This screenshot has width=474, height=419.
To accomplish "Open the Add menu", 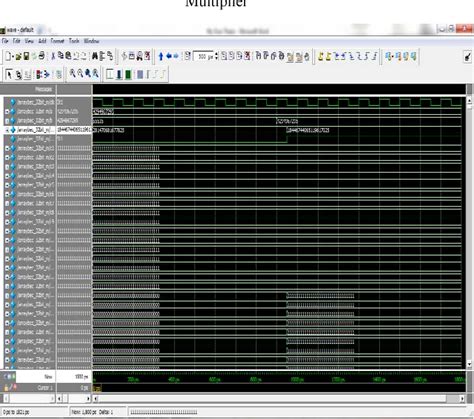I will pyautogui.click(x=42, y=41).
